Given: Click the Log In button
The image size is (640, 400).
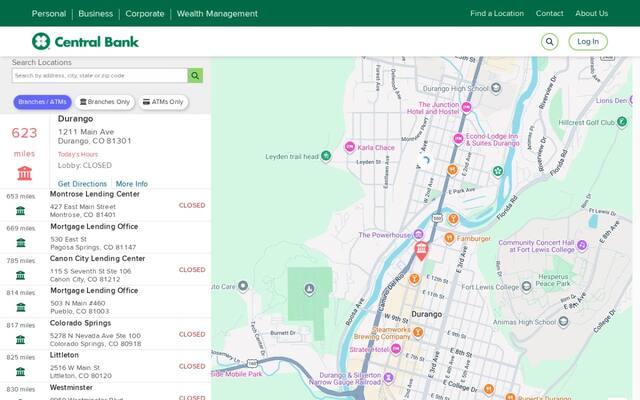Looking at the screenshot, I should [588, 42].
